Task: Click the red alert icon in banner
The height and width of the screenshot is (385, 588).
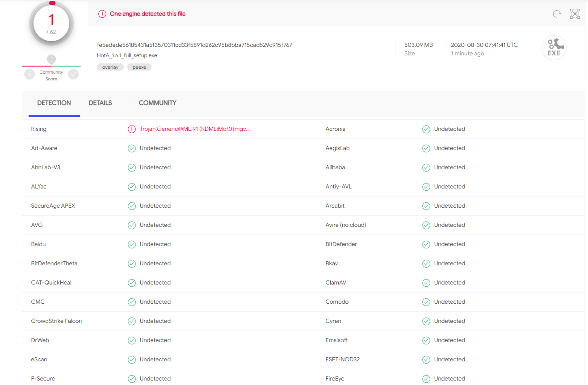Action: (102, 14)
